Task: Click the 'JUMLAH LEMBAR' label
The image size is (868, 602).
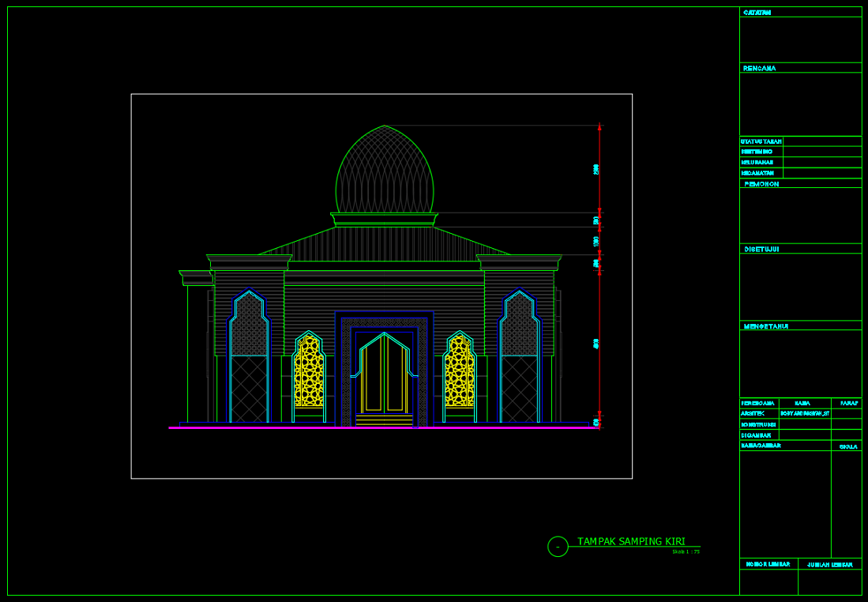Action: pyautogui.click(x=830, y=564)
